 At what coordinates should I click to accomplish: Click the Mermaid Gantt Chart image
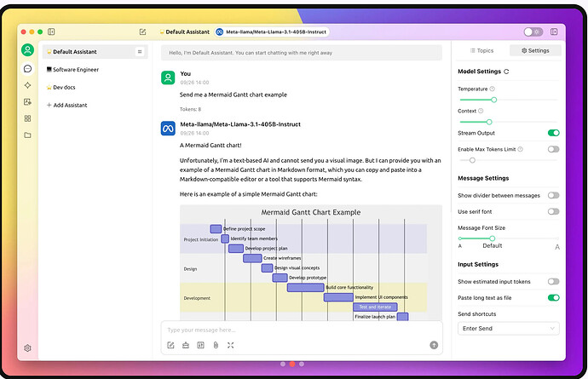(311, 263)
